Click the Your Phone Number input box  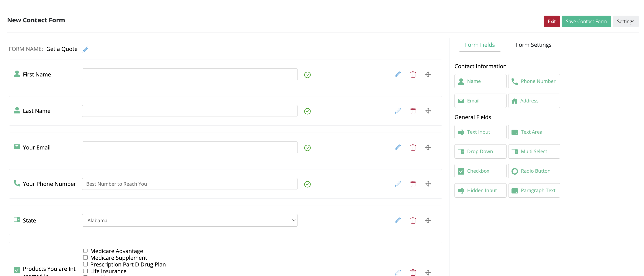(x=190, y=184)
